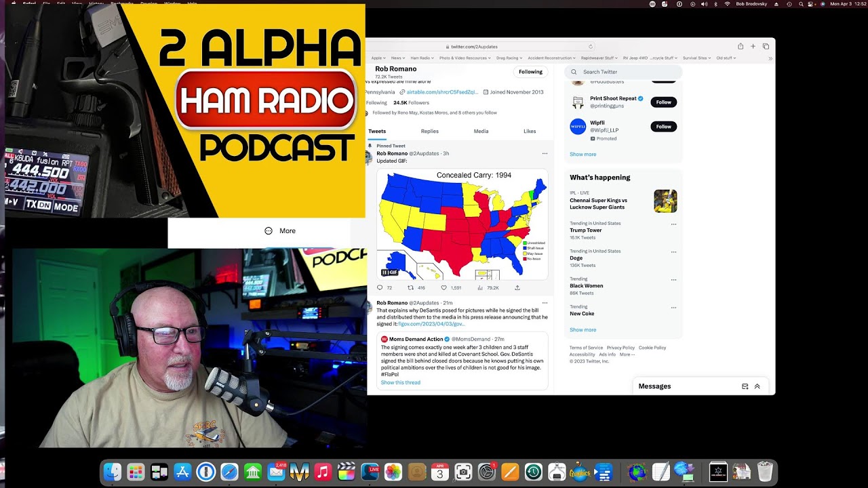Show hidden bookmarks with overflow chevron
The width and height of the screenshot is (868, 488).
(x=770, y=58)
